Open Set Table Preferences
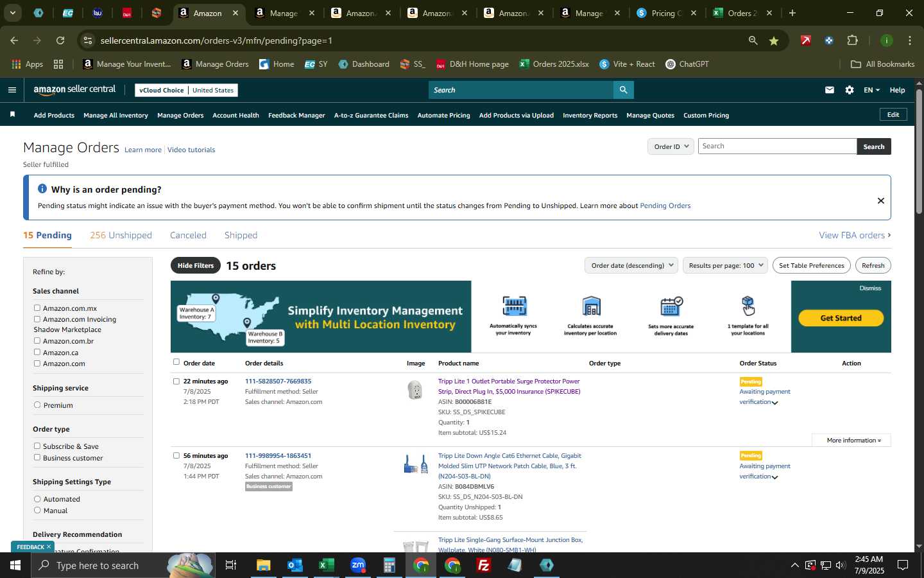This screenshot has height=578, width=924. coord(811,265)
